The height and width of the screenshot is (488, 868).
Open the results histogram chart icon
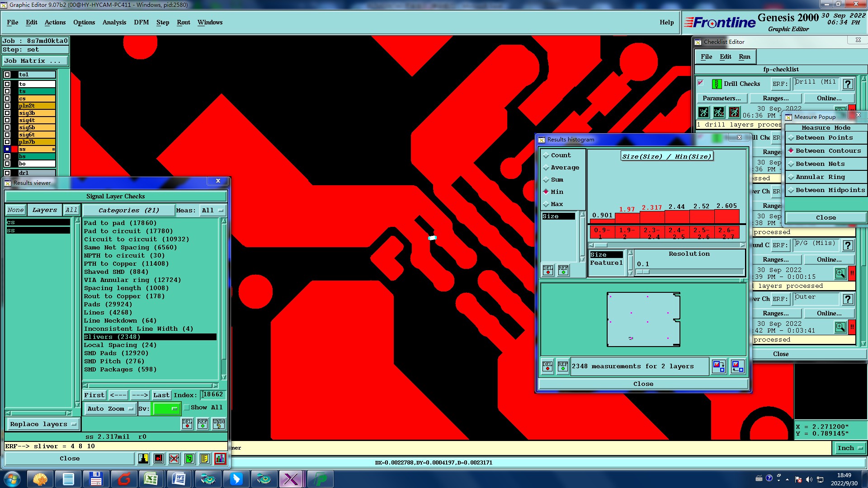click(220, 459)
